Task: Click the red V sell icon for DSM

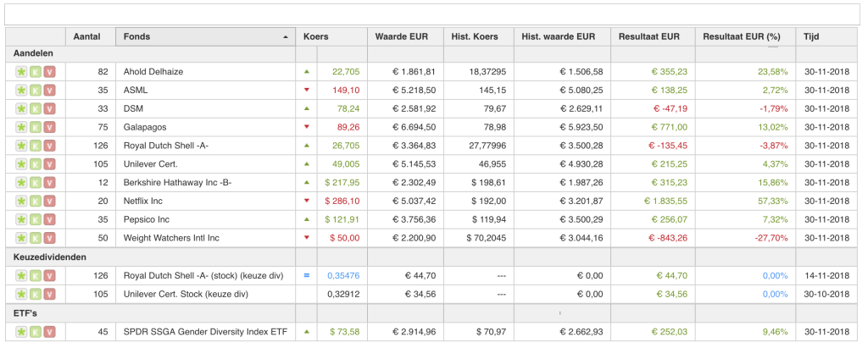Action: tap(50, 109)
